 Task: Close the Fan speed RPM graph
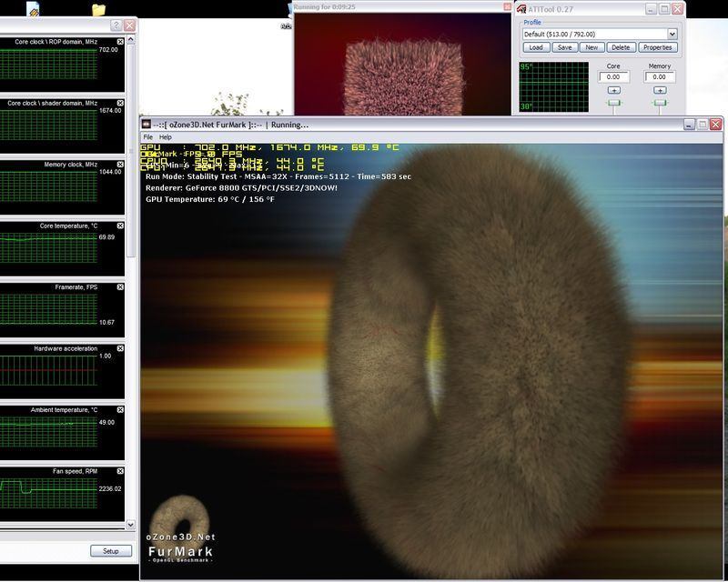coord(120,471)
